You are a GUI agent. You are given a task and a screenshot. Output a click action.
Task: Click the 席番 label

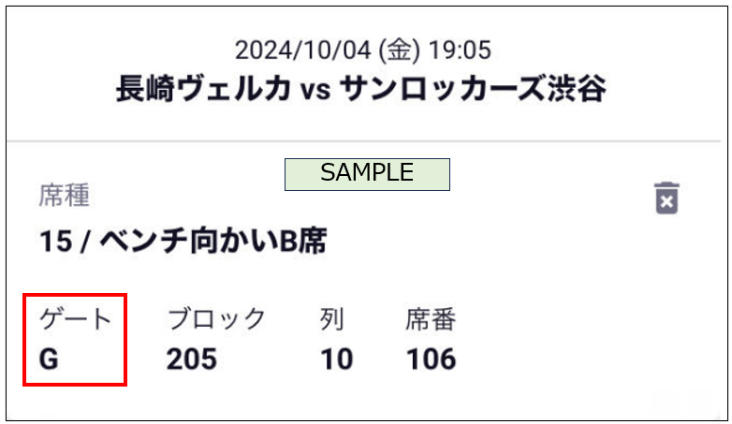430,319
